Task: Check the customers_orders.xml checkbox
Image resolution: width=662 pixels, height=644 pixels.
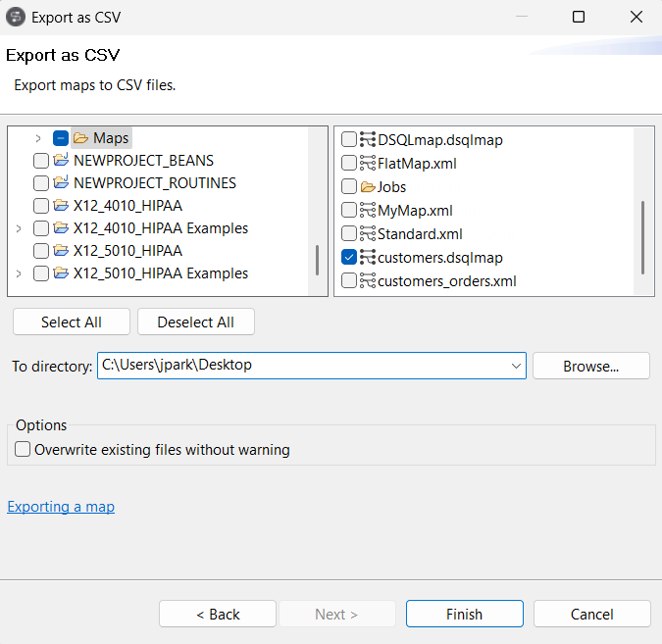Action: click(x=349, y=281)
